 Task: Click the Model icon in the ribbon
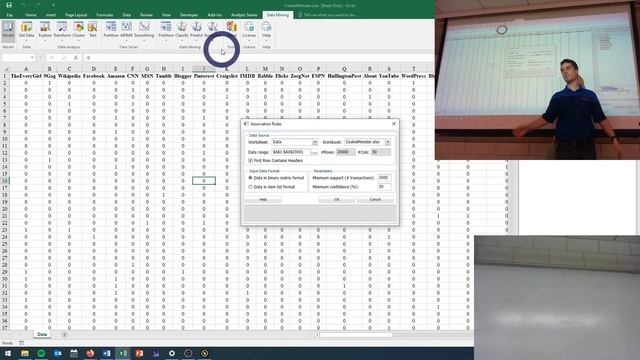point(8,30)
